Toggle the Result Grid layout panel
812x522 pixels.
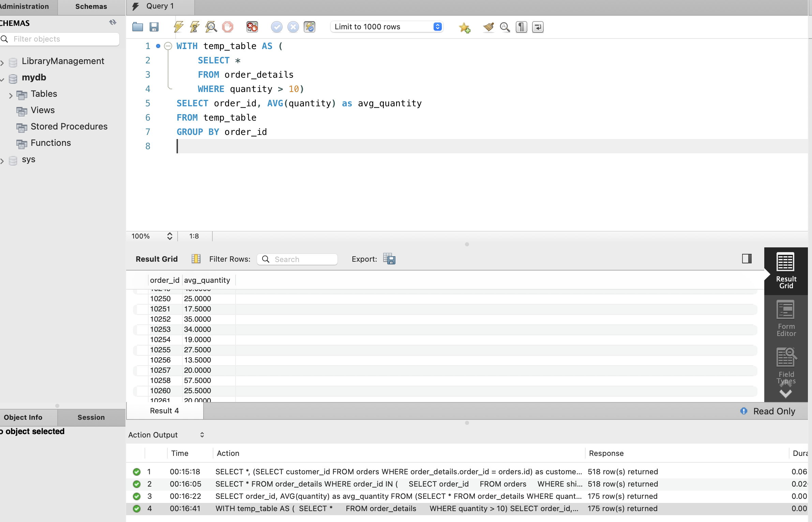(x=747, y=258)
